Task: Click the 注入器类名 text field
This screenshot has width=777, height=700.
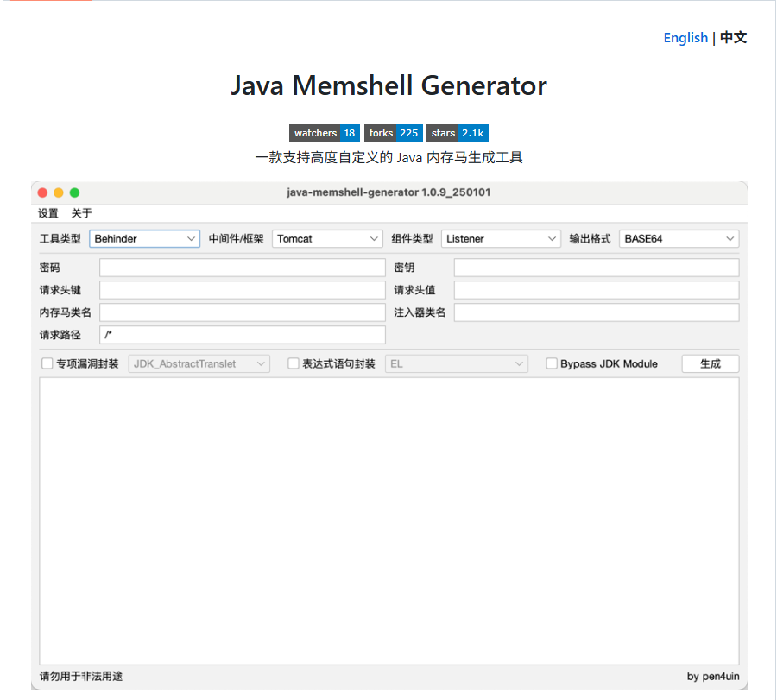Action: click(x=596, y=312)
